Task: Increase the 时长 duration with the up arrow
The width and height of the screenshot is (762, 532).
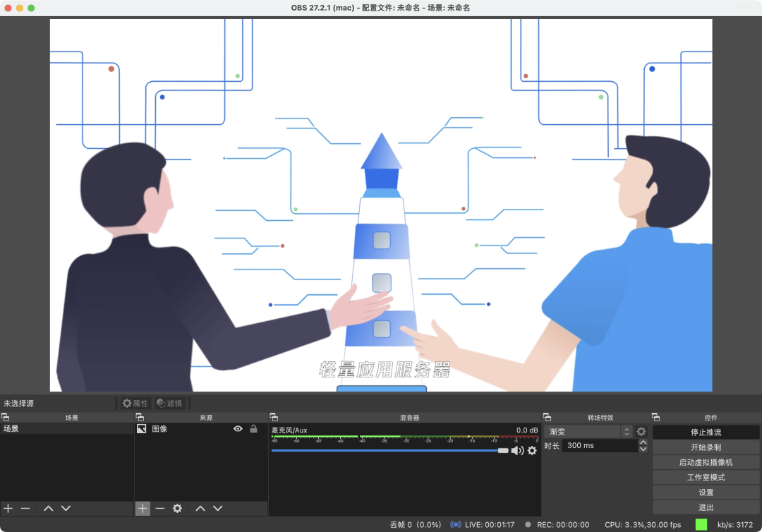Action: [x=643, y=442]
